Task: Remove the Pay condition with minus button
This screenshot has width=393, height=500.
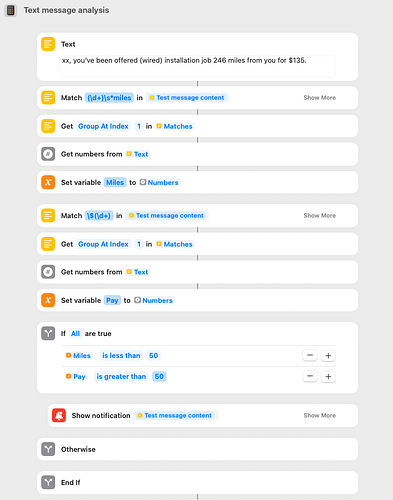Action: coord(310,376)
